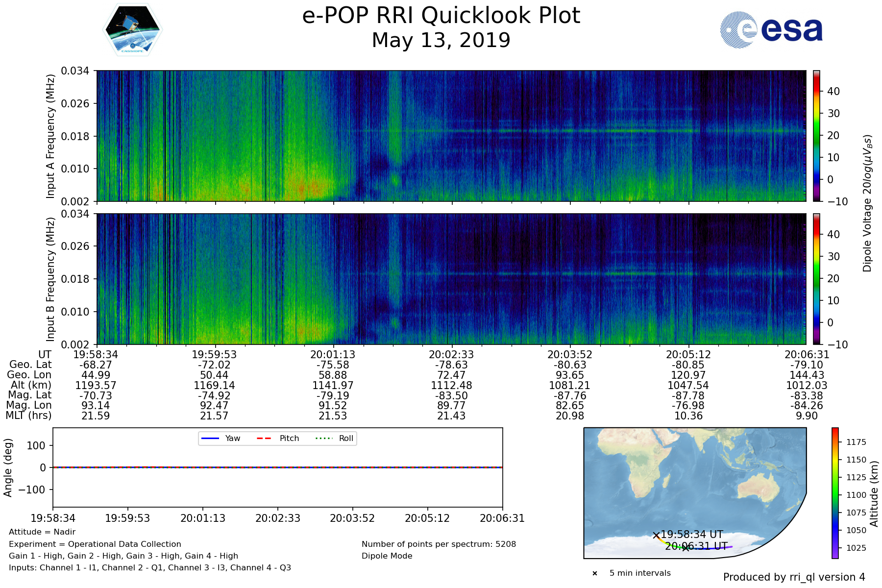Viewport: 882px width, 588px height.
Task: Click the Input A dipole voltage colorbar
Action: (x=816, y=136)
